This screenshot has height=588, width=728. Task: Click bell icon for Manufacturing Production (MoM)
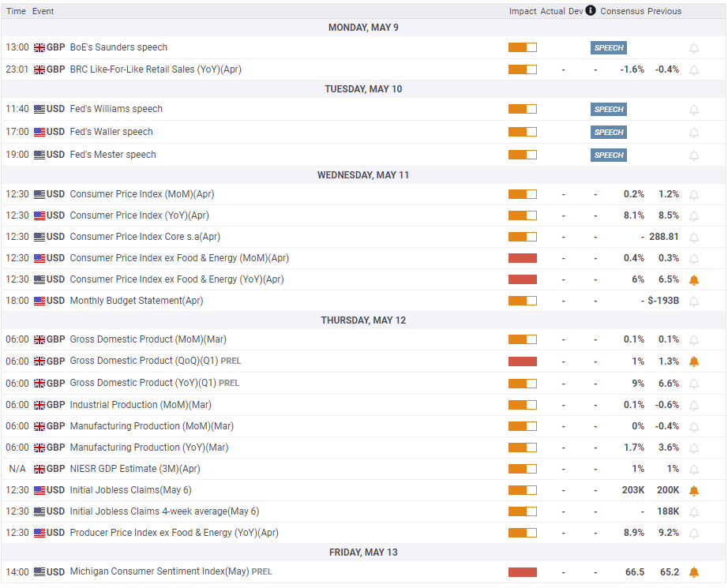click(x=693, y=427)
